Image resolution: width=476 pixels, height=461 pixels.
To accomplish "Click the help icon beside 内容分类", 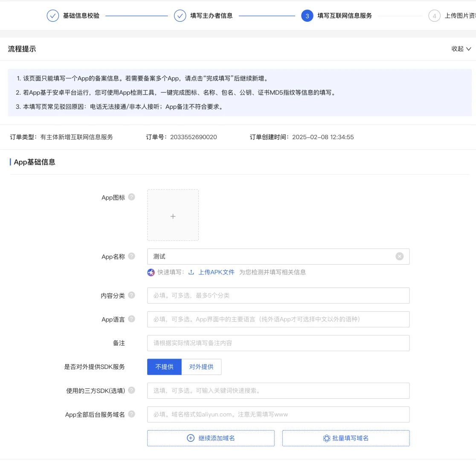I will click(x=131, y=295).
